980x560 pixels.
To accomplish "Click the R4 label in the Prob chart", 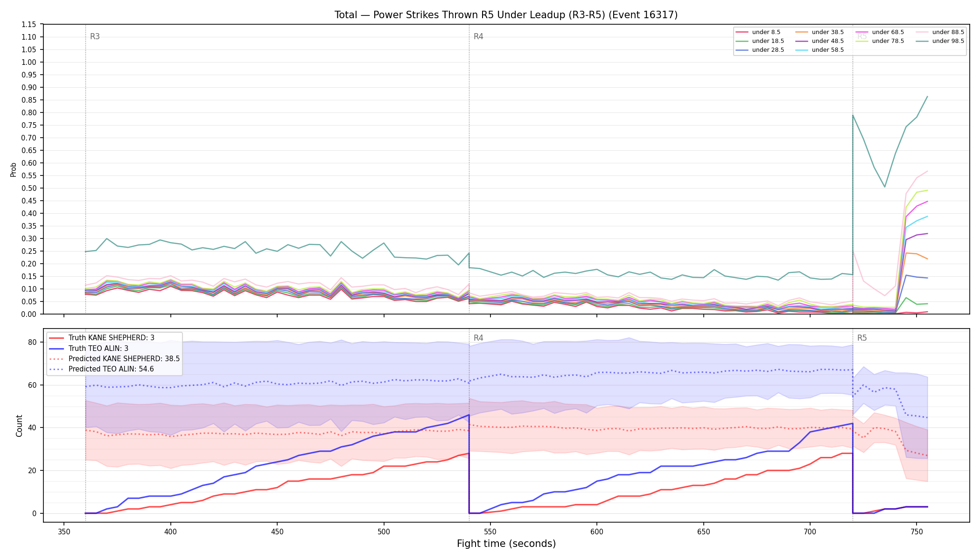I will [478, 36].
